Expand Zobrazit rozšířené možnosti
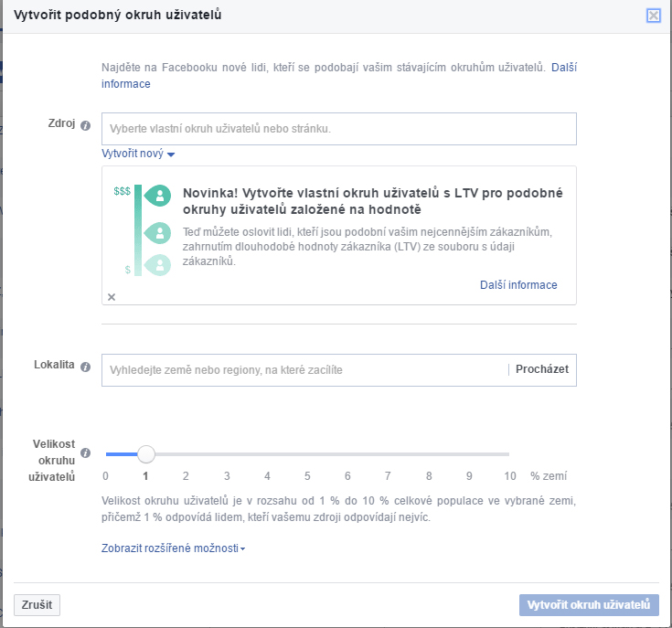The height and width of the screenshot is (628, 672). click(173, 548)
